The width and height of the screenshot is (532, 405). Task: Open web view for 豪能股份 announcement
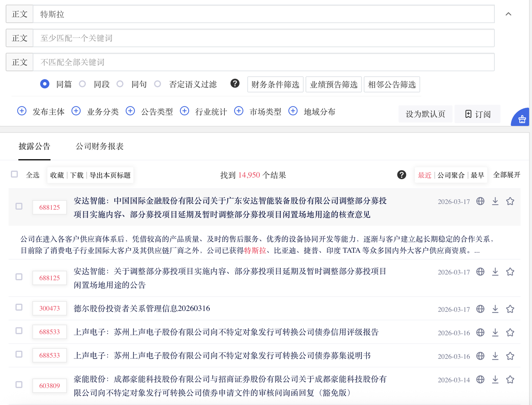480,379
